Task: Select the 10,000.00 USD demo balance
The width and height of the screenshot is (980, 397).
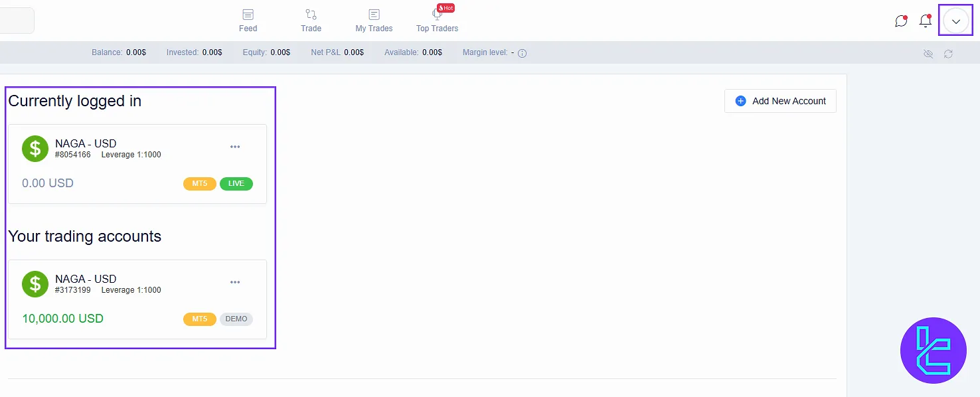Action: point(63,319)
